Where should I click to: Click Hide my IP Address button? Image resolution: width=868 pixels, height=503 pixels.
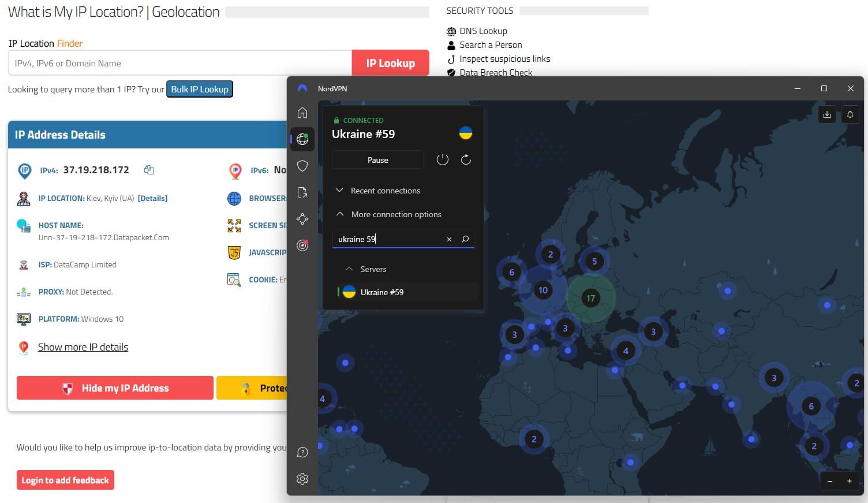[x=115, y=388]
